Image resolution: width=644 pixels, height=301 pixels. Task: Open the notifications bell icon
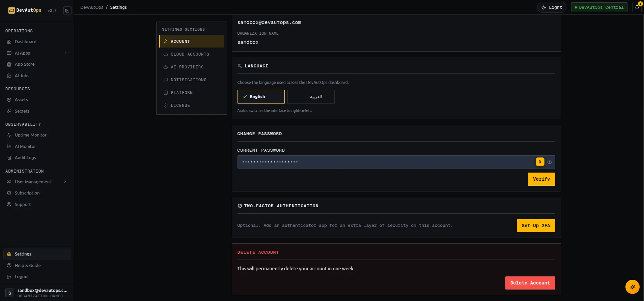pos(637,7)
